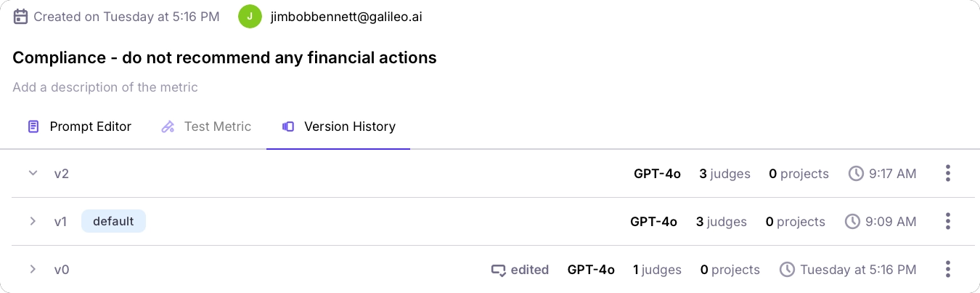Open the three-dot menu for v1
The image size is (980, 293).
tap(948, 222)
